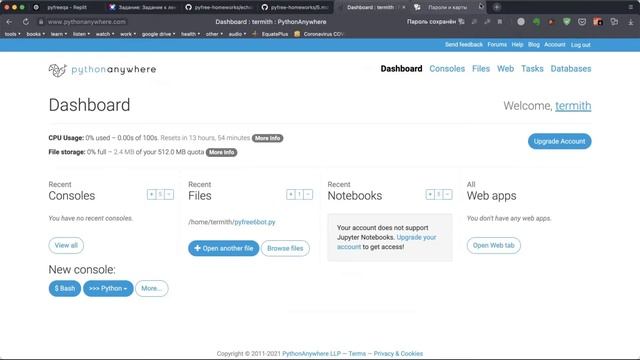Screen dimensions: 640x360
Task: Click View all consoles button
Action: click(66, 245)
